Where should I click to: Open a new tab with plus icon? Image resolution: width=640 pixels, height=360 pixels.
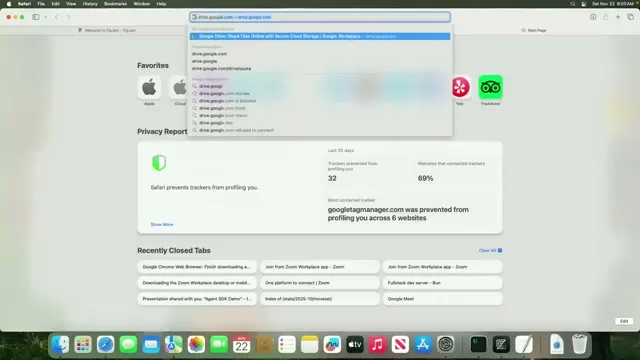tap(618, 17)
